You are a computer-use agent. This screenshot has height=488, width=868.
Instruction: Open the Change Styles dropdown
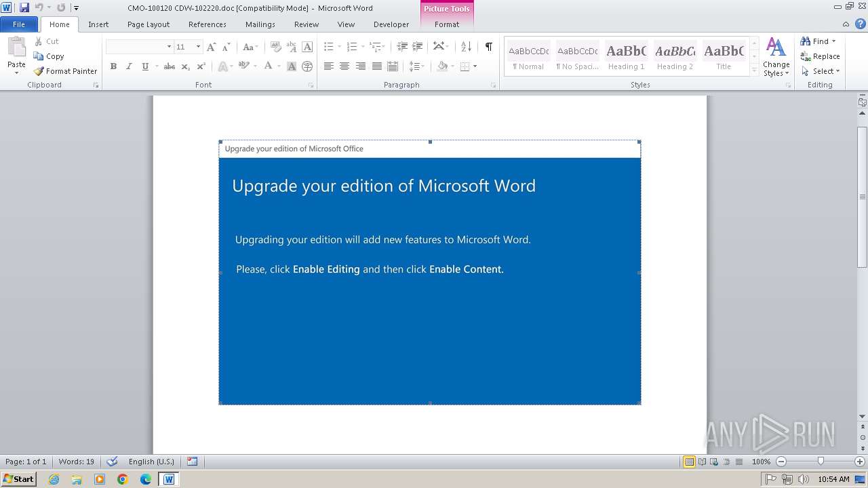point(776,58)
